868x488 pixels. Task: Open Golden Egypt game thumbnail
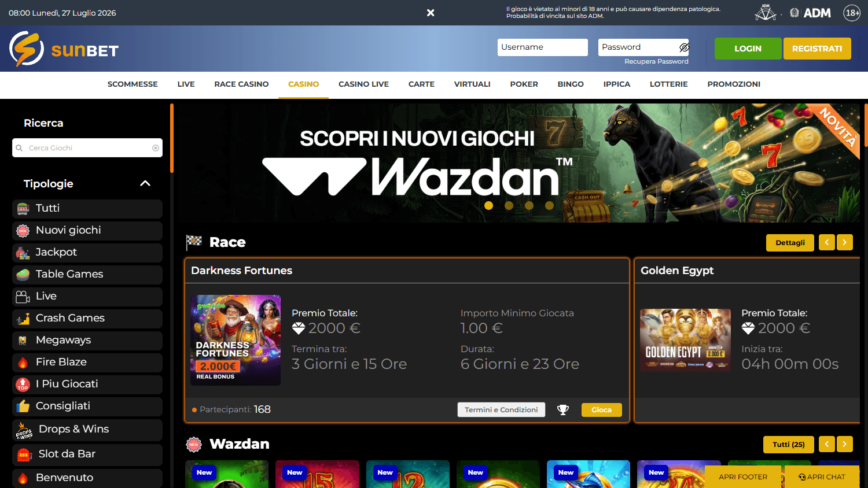click(x=685, y=340)
